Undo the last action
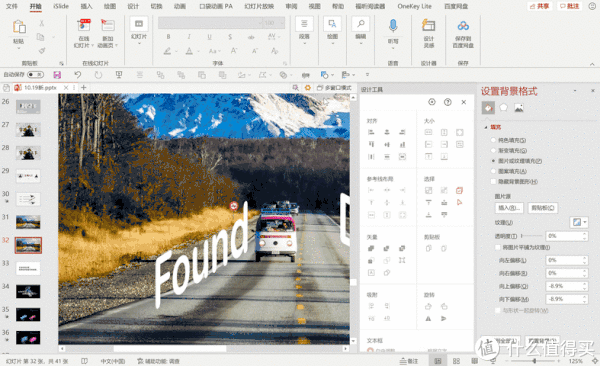The width and height of the screenshot is (600, 366). 78,75
